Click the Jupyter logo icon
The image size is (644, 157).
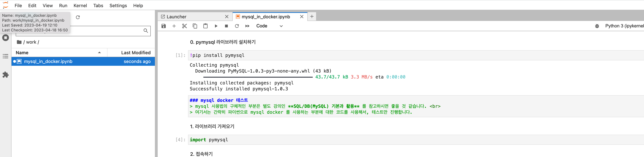pos(6,5)
